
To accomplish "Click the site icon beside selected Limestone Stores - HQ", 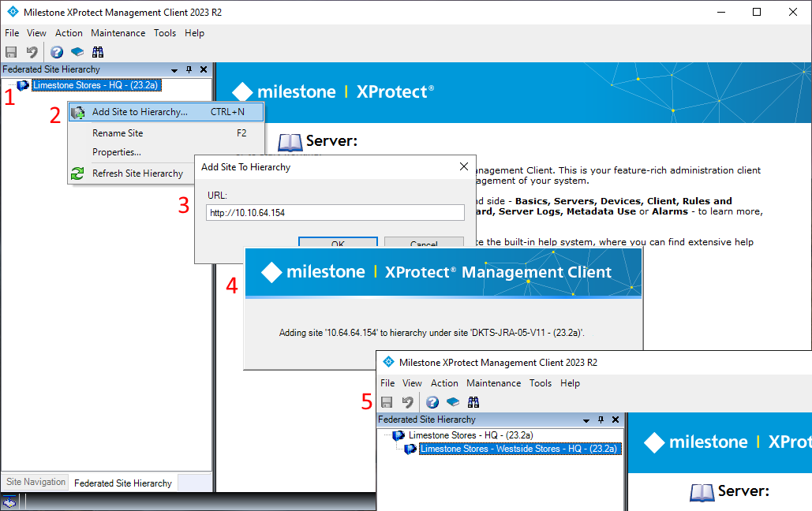I will tap(23, 85).
